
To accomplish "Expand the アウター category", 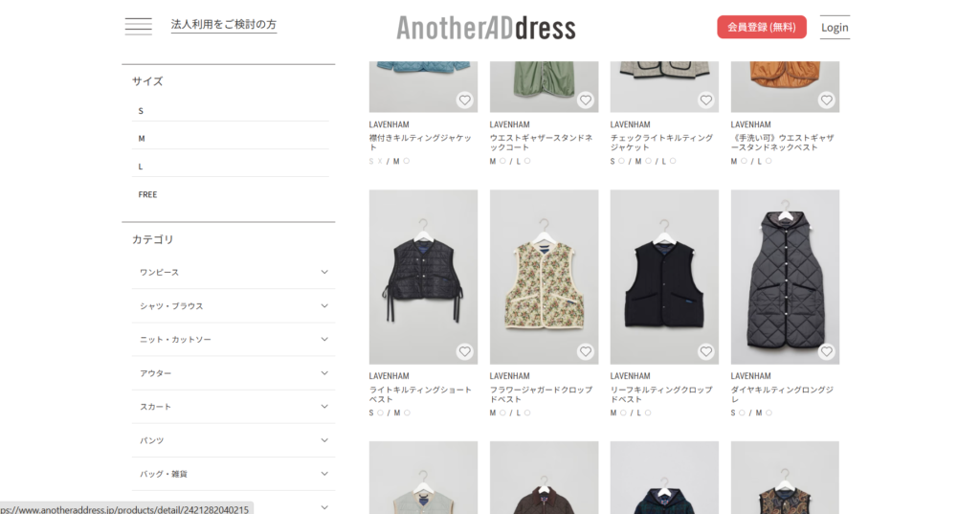I will [234, 373].
